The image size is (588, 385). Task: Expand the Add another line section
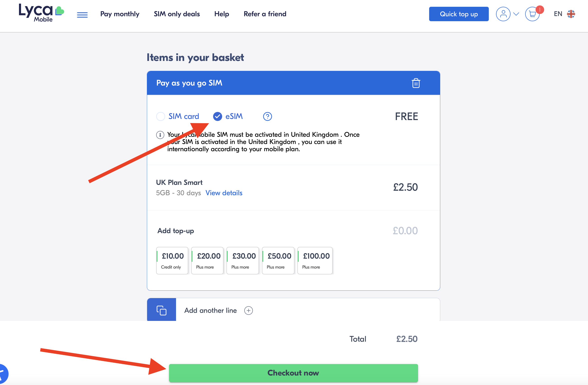[210, 311]
